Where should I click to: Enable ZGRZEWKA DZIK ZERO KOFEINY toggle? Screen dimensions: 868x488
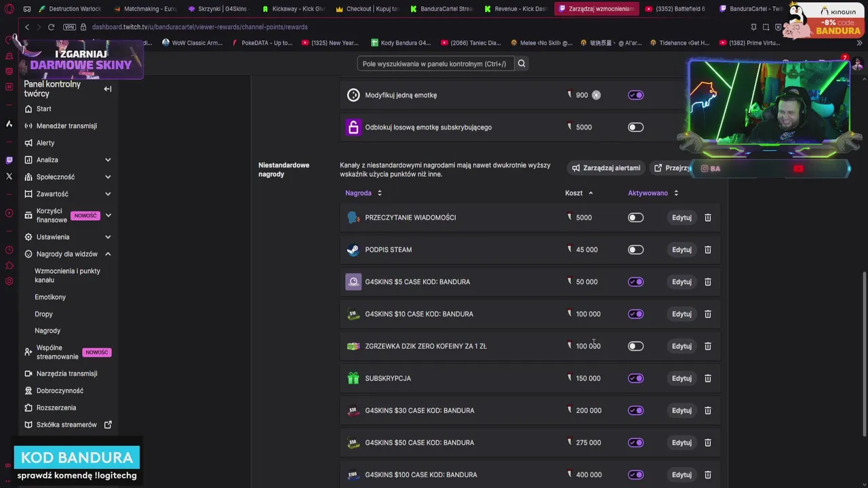point(635,346)
